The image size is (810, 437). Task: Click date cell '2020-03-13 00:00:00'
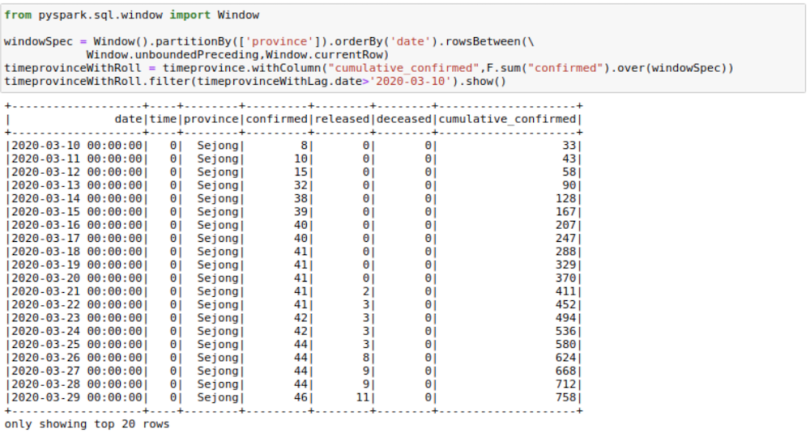point(76,185)
